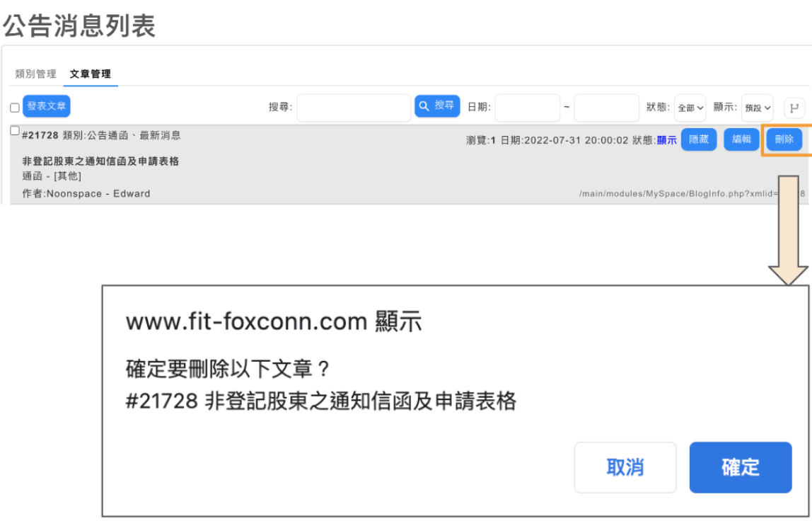Check the checkbox for article #21728
Screen dimensions: 812x521
pos(15,131)
